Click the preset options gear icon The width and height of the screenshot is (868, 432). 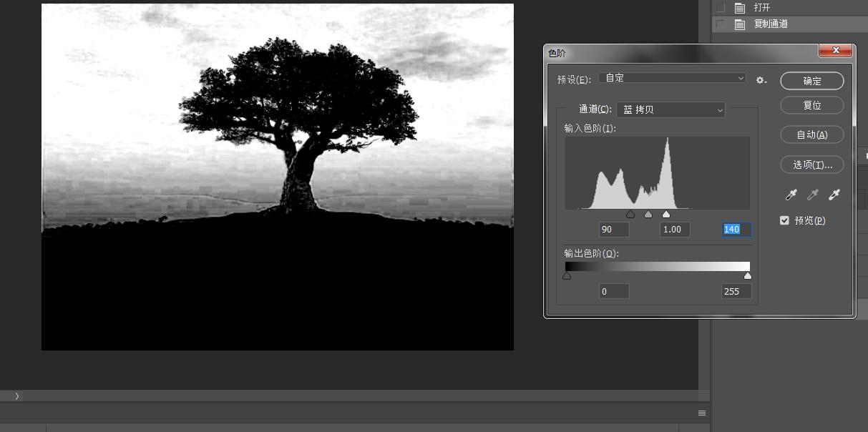761,81
